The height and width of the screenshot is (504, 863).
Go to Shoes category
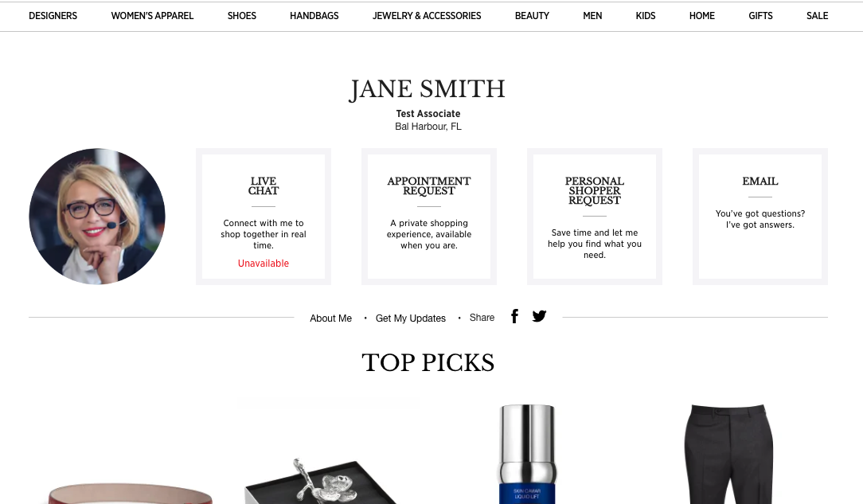point(242,16)
